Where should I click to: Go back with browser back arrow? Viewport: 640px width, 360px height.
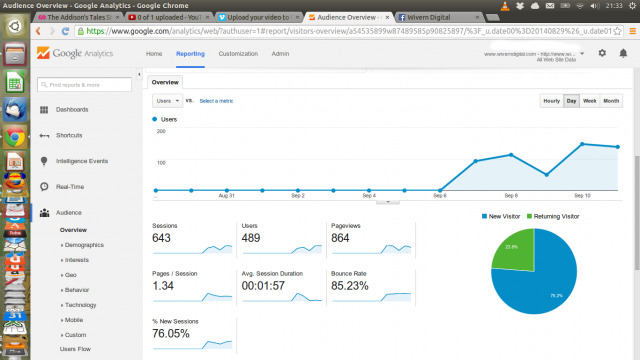38,31
